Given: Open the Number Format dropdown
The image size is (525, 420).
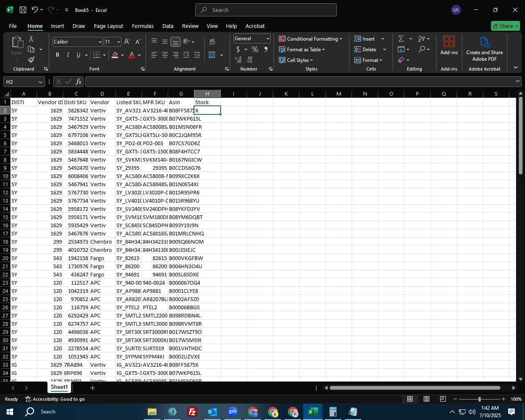Looking at the screenshot, I should pos(268,39).
